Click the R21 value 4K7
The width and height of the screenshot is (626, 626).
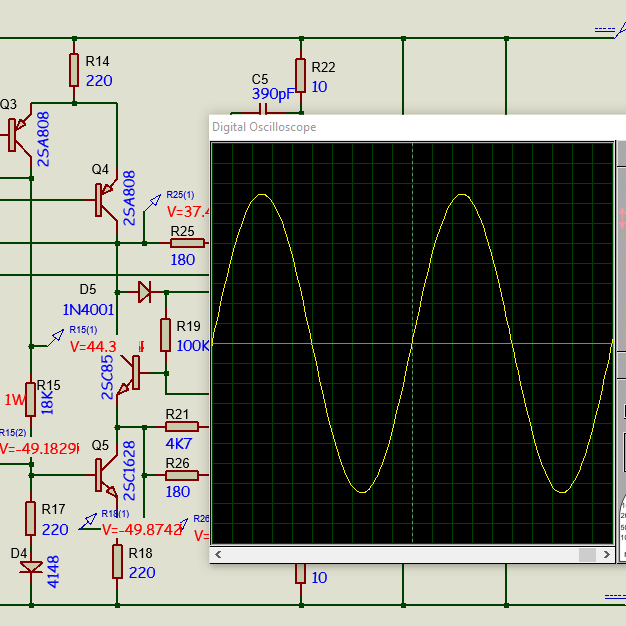point(179,444)
